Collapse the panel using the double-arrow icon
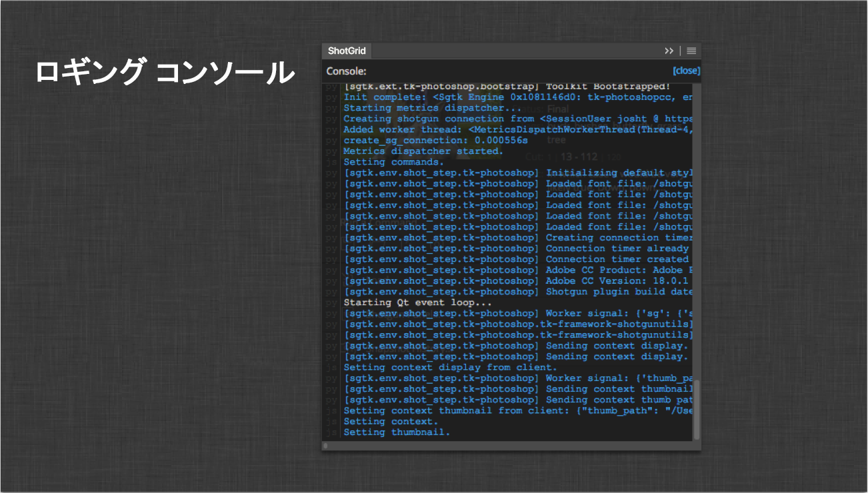The height and width of the screenshot is (493, 868). coord(669,51)
